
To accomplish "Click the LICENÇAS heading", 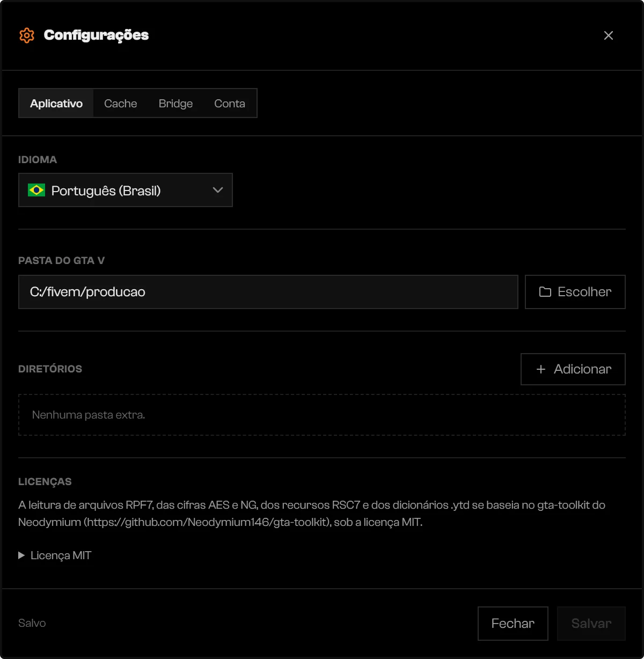I will [x=45, y=482].
